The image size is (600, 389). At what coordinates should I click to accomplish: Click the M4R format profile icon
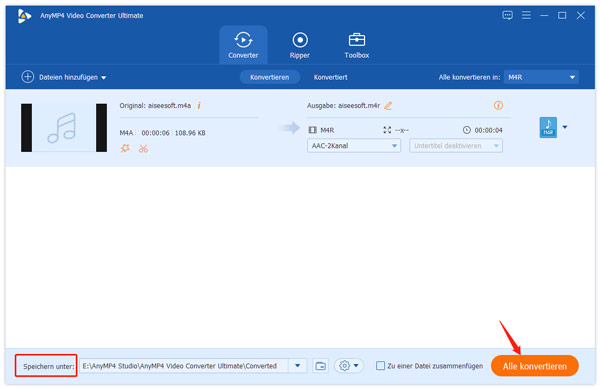(x=548, y=127)
